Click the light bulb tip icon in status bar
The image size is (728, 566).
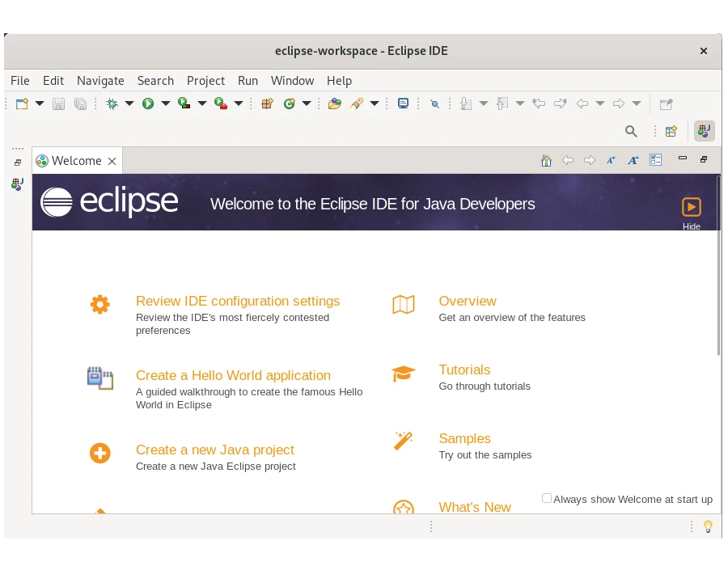click(x=708, y=526)
